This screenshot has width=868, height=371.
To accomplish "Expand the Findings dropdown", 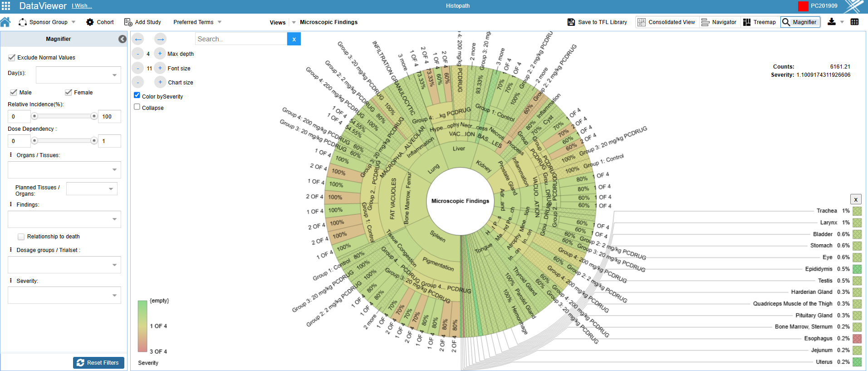I will 64,219.
